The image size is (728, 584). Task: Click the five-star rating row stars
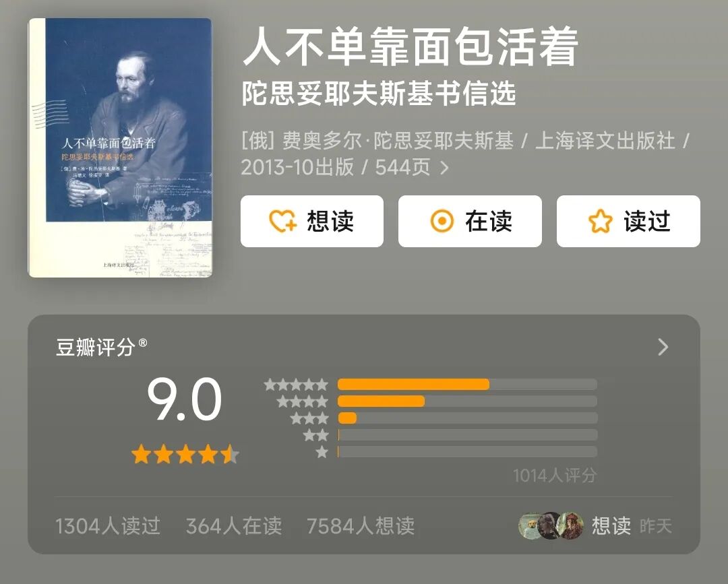(x=296, y=385)
